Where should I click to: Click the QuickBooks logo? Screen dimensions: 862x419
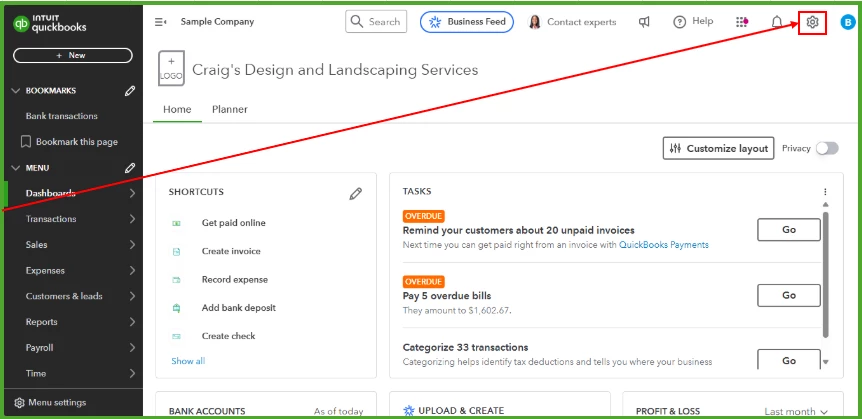coord(50,24)
